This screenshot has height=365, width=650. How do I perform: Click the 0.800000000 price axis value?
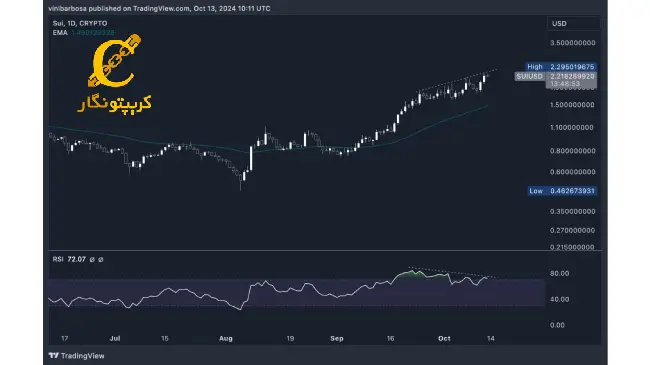(572, 151)
